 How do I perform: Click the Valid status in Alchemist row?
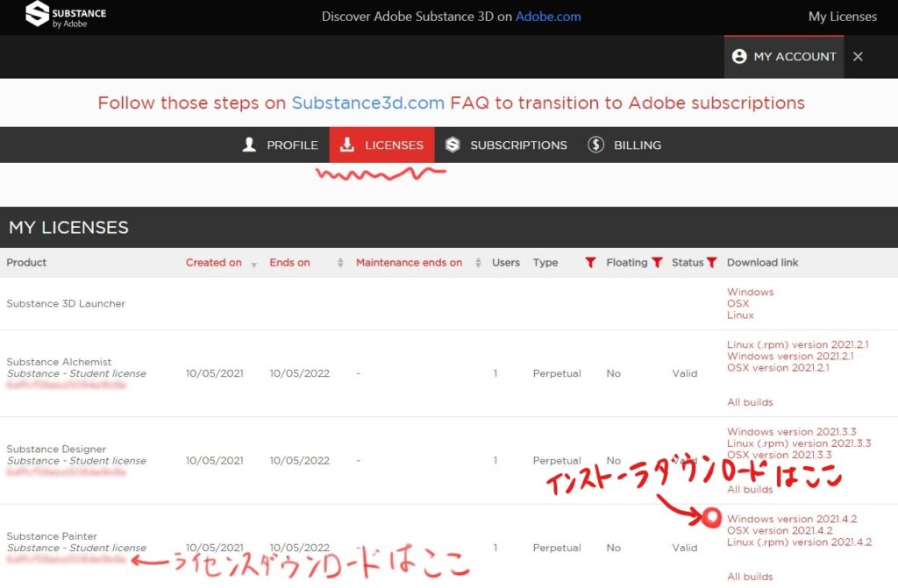684,373
